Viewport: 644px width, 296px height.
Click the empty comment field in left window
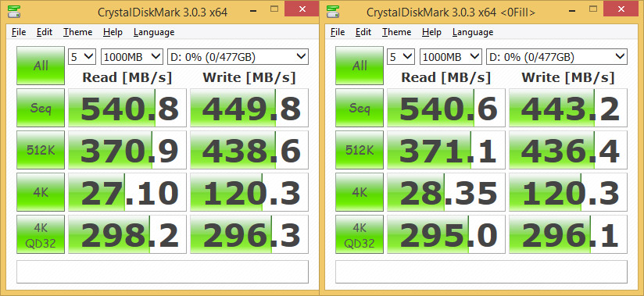pos(163,271)
